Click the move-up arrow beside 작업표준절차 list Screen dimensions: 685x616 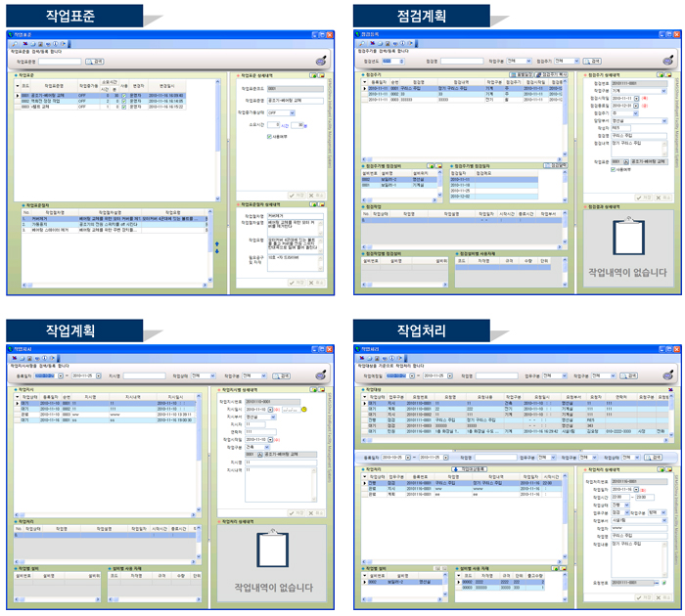(217, 242)
